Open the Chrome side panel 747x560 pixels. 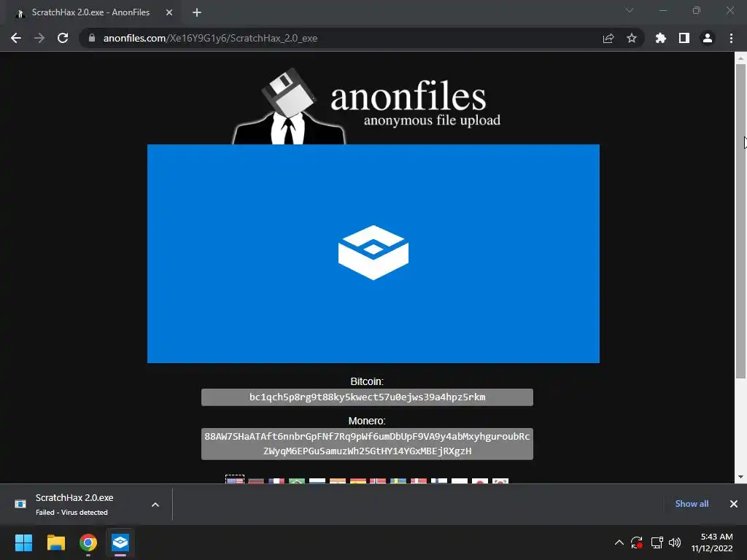coord(684,38)
